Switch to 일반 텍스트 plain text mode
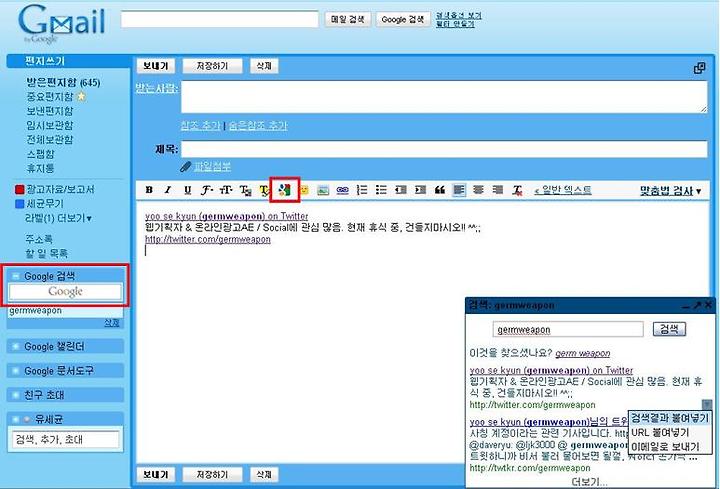The image size is (720, 489). point(563,190)
